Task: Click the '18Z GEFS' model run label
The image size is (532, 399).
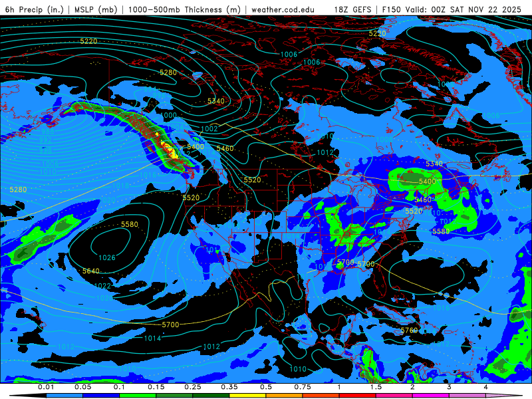Action: (353, 9)
